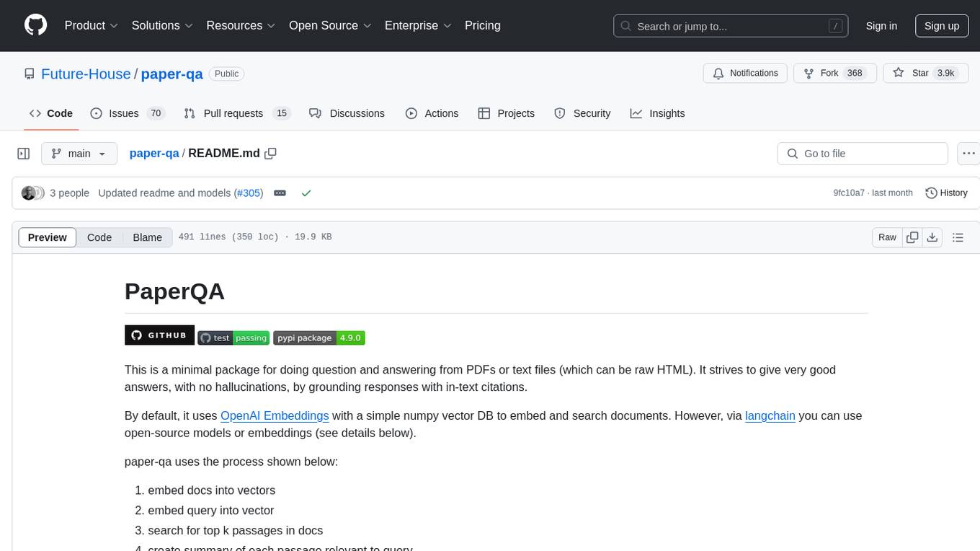Viewport: 980px width, 551px height.
Task: Toggle the file tree side panel
Action: 24,154
